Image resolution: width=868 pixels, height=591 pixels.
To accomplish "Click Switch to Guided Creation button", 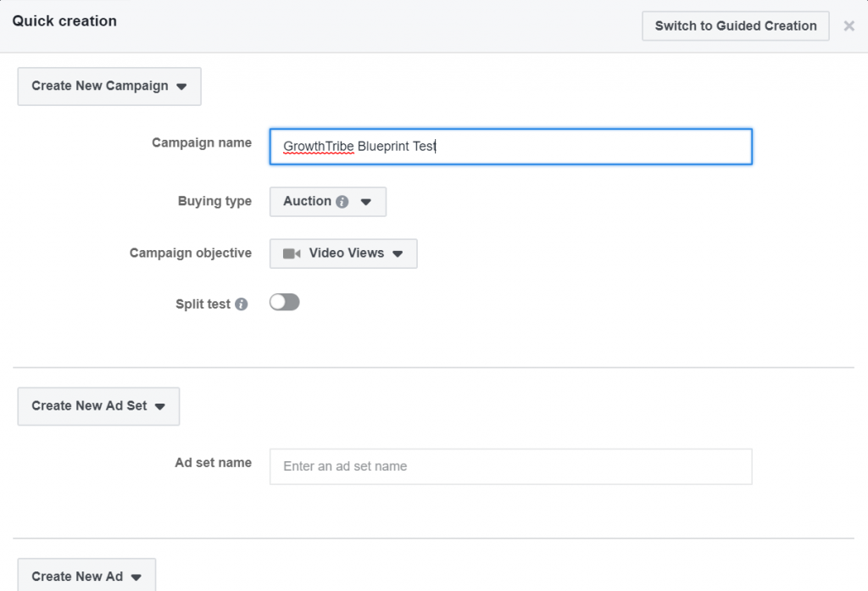I will coord(736,26).
